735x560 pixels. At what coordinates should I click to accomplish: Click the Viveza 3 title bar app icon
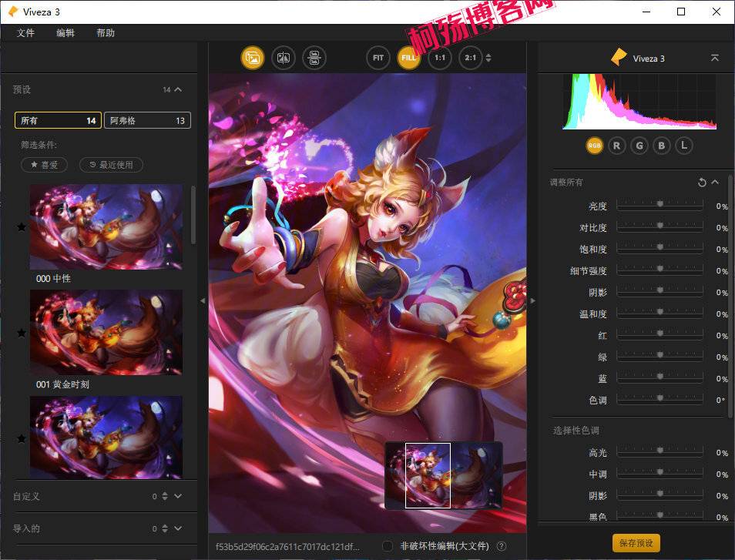tap(13, 12)
